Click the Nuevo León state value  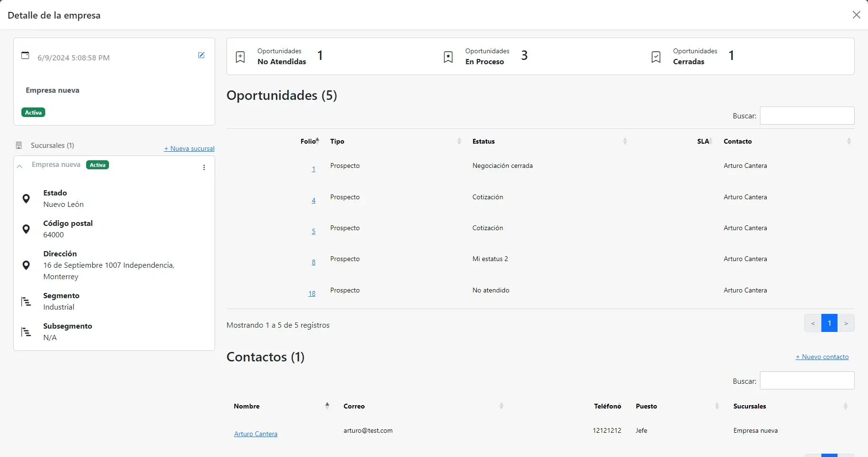point(63,204)
